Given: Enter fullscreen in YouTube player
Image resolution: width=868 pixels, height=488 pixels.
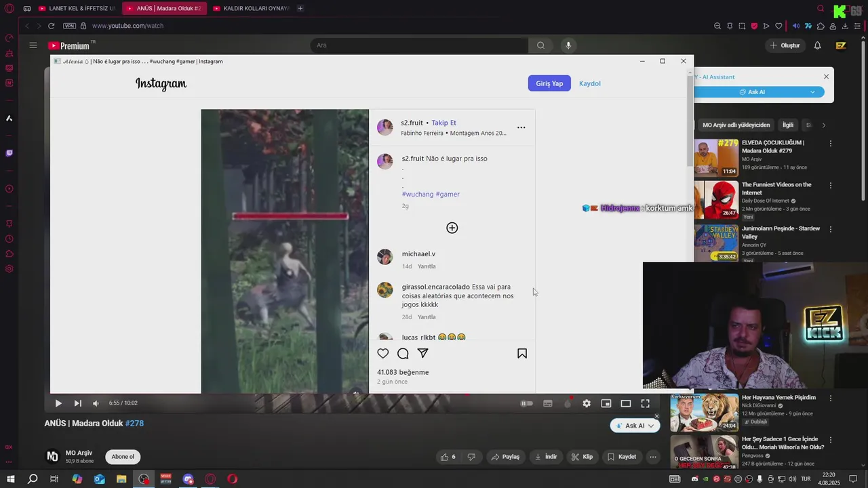Looking at the screenshot, I should [x=646, y=403].
